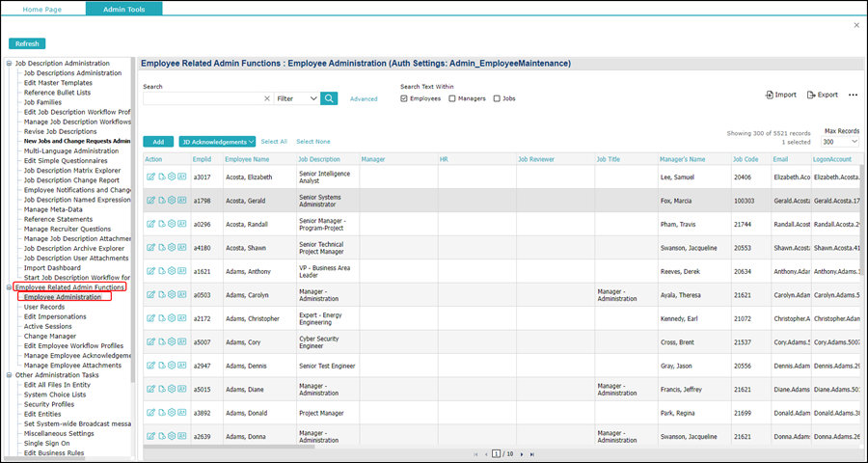This screenshot has height=463, width=868.
Task: Switch to the Home Page tab
Action: (42, 10)
